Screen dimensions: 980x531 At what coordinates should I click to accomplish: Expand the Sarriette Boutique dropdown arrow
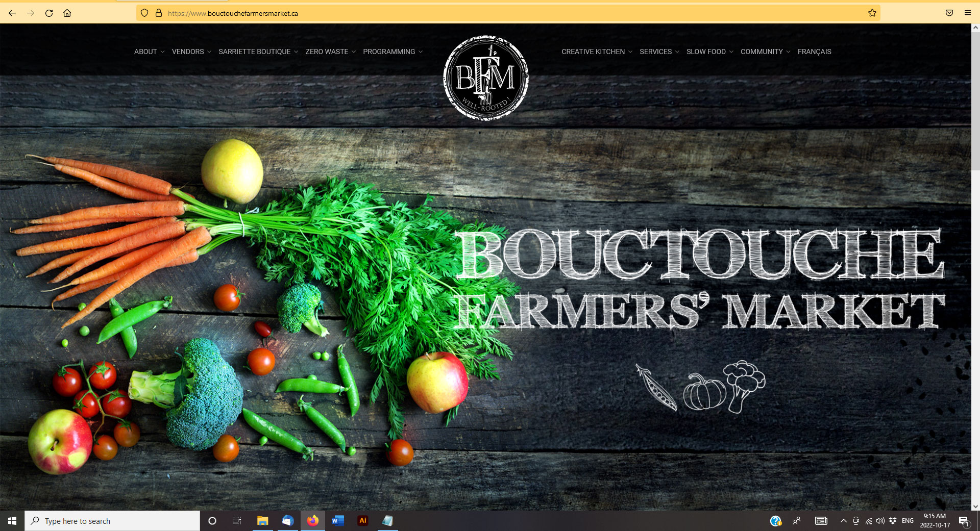tap(296, 52)
